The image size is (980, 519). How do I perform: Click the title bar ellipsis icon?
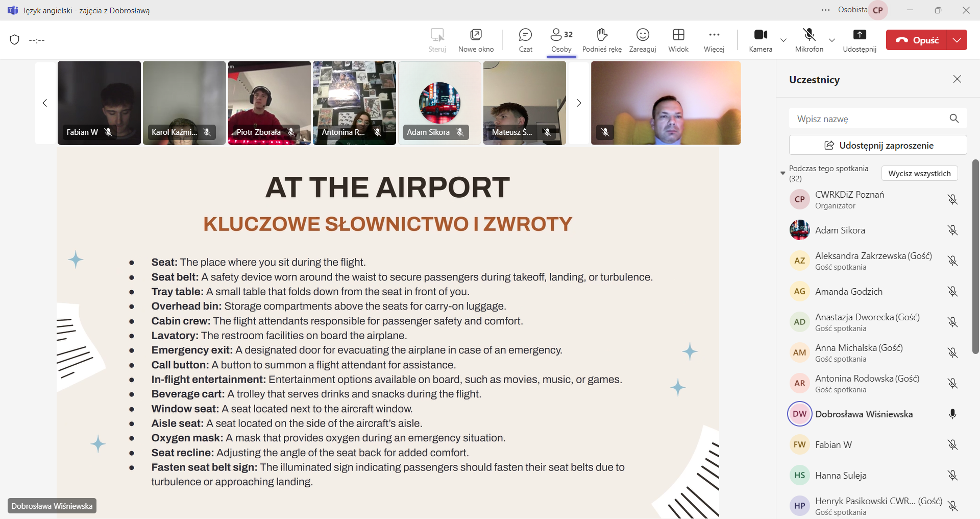coord(825,10)
